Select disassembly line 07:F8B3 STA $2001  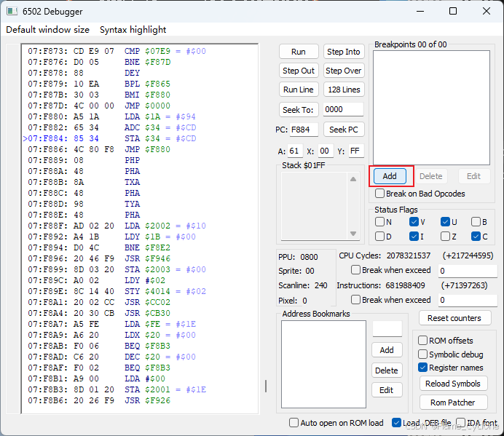(117, 389)
